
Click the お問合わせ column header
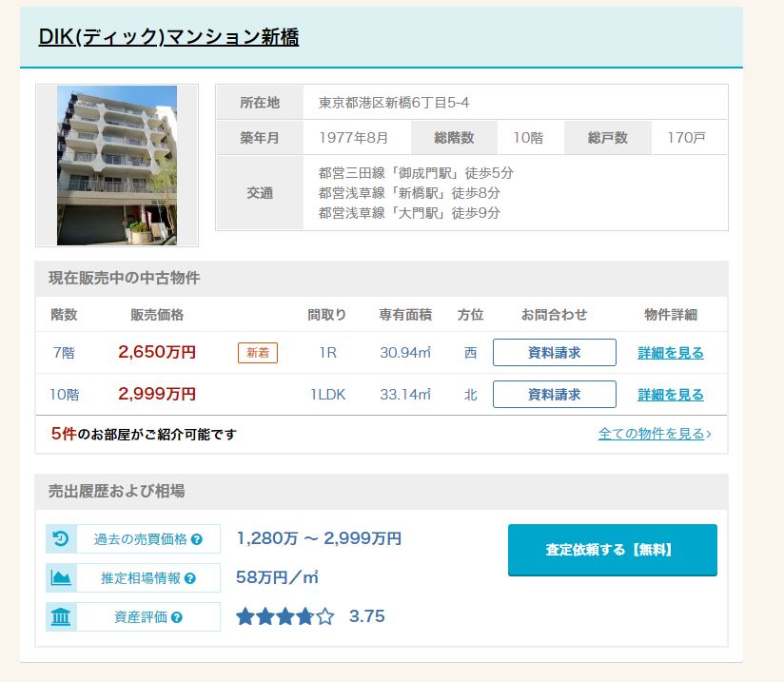pos(554,315)
